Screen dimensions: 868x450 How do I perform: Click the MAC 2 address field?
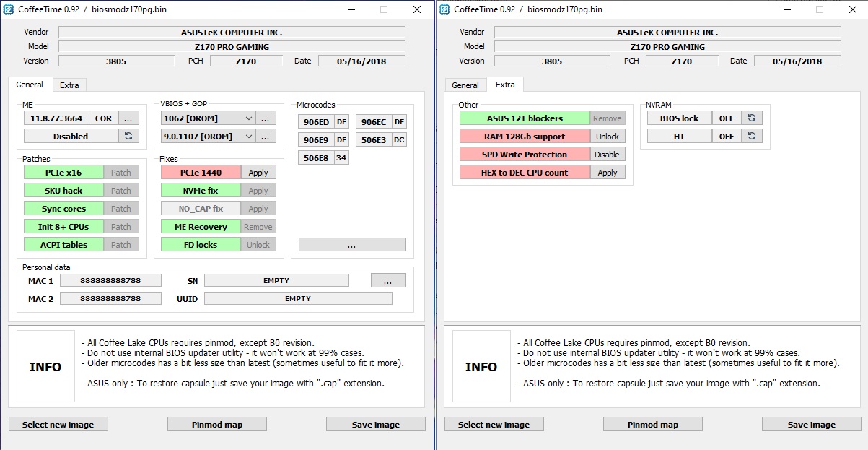click(x=110, y=298)
